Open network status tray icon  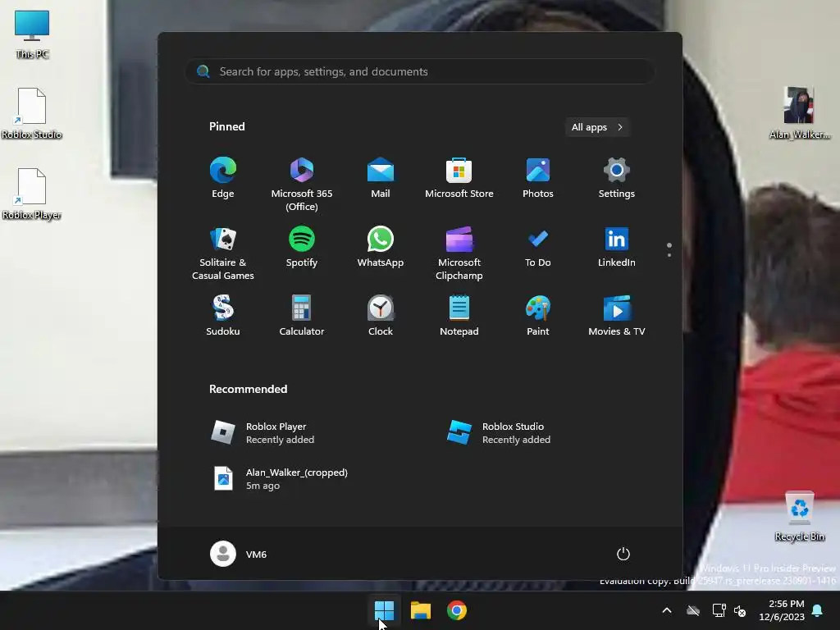tap(719, 610)
